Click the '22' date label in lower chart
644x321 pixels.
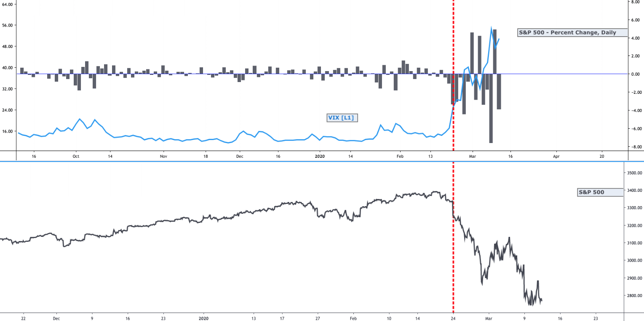tap(23, 318)
